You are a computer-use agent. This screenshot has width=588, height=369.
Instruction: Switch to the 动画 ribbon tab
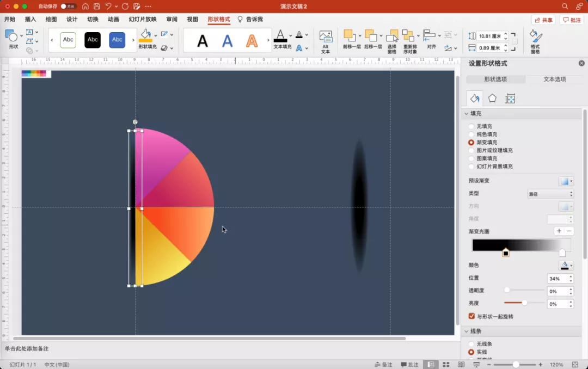(x=113, y=19)
